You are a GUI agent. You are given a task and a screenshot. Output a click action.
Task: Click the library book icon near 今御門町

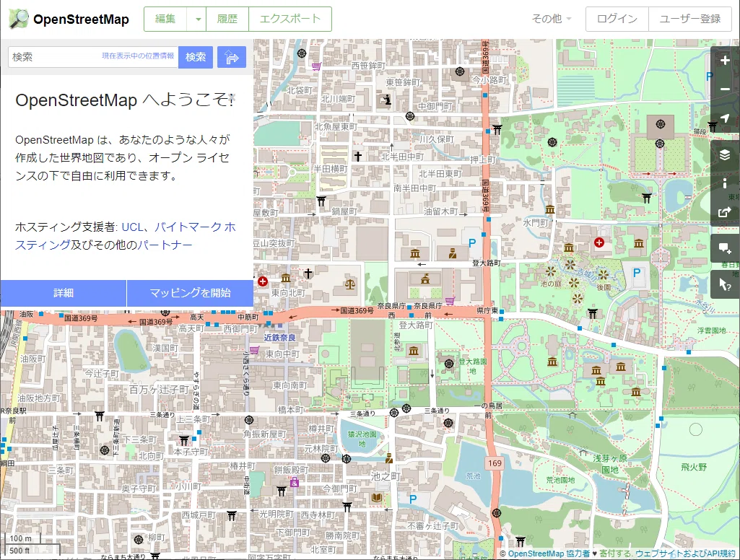point(377,497)
